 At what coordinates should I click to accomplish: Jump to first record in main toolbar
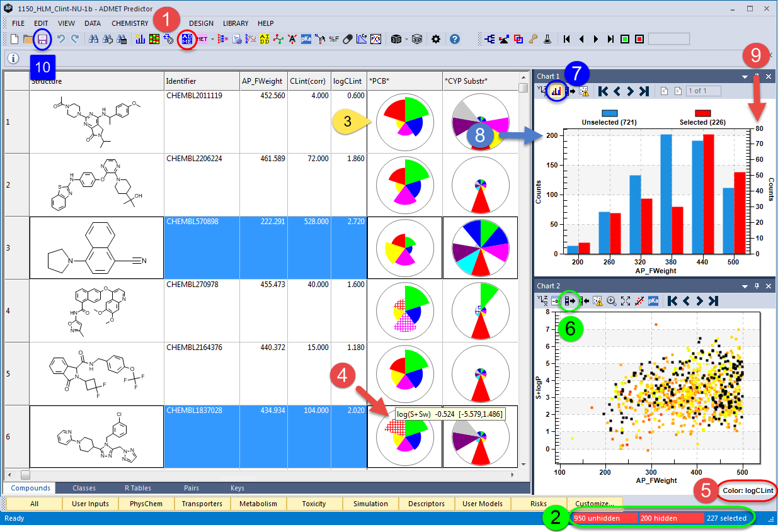pyautogui.click(x=567, y=39)
